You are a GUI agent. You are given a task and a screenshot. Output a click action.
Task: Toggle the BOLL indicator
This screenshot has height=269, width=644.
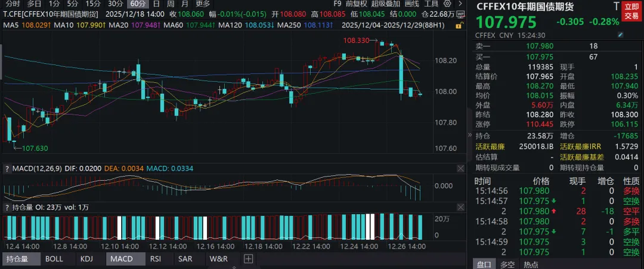click(x=54, y=259)
